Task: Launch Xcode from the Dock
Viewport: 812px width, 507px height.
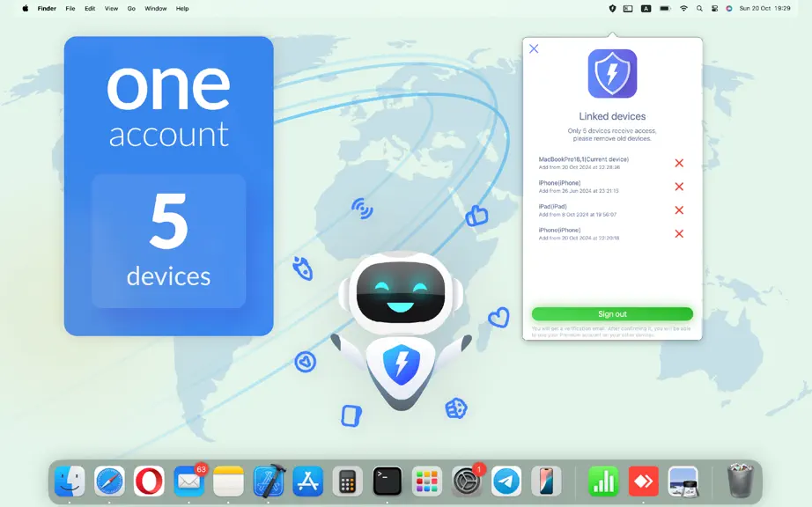Action: (x=269, y=481)
